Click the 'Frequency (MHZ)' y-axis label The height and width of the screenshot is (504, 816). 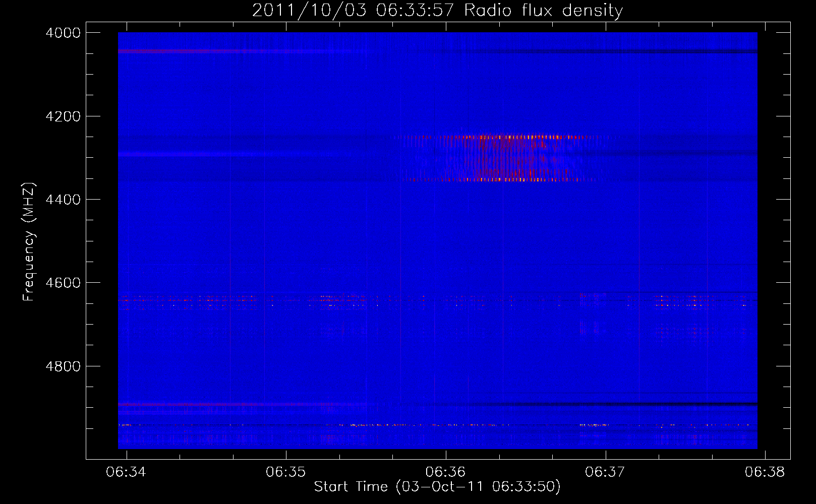[x=29, y=242]
